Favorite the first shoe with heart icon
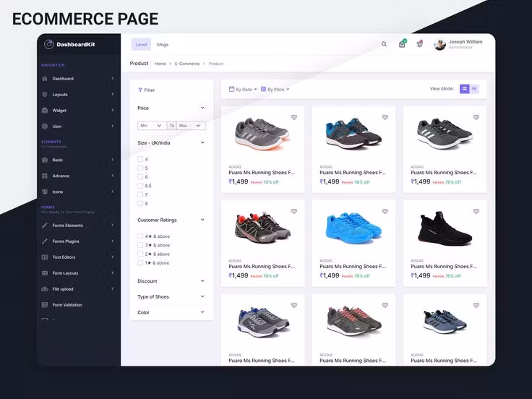Screen dimensions: 532x399 click(x=294, y=117)
